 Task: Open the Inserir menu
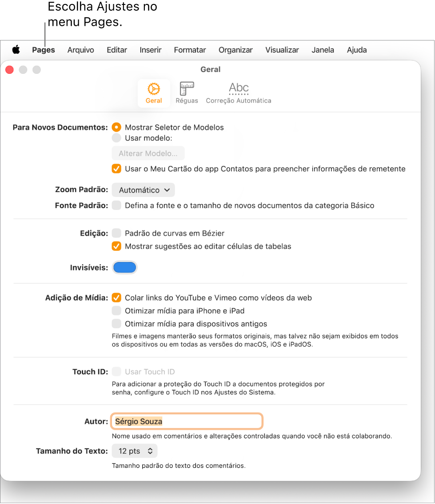(x=150, y=50)
